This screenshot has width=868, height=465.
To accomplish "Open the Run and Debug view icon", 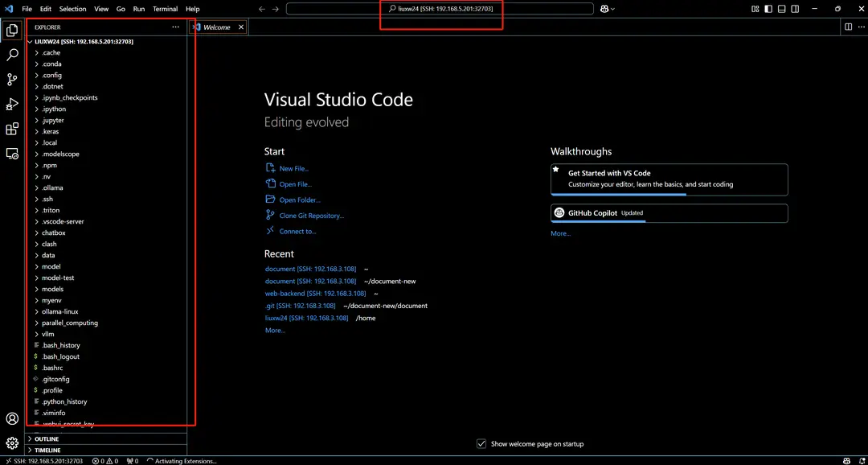I will (11, 105).
